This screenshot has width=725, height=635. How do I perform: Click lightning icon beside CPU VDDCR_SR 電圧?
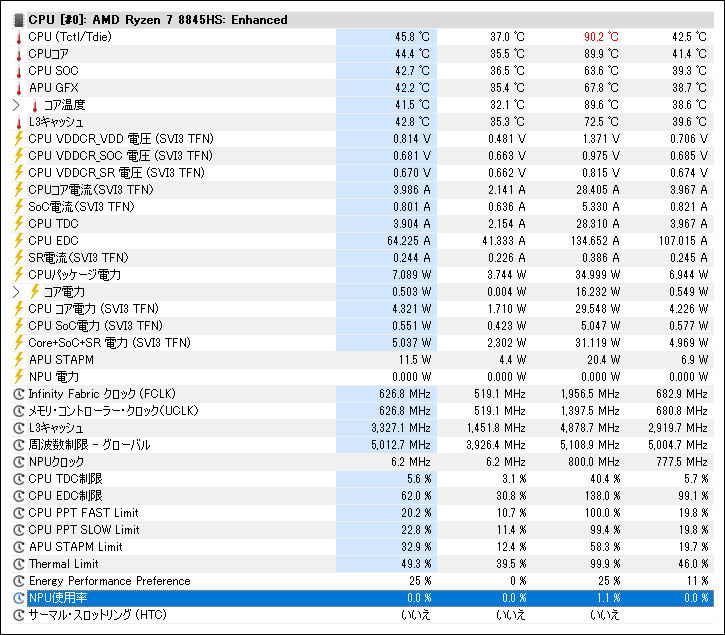(x=19, y=173)
